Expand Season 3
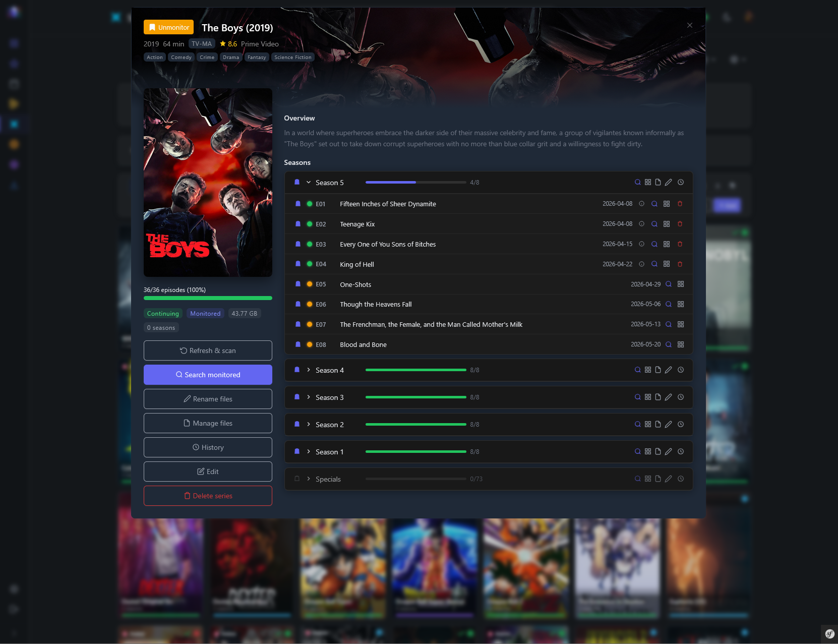This screenshot has width=838, height=644. pyautogui.click(x=309, y=397)
